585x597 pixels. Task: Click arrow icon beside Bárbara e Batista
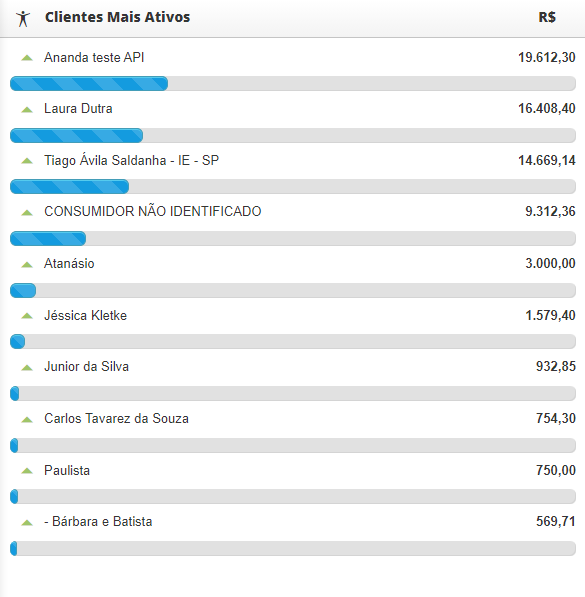(27, 523)
